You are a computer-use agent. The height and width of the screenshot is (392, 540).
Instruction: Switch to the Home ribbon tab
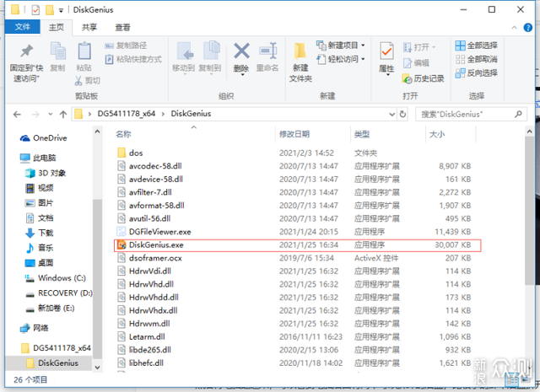click(57, 27)
